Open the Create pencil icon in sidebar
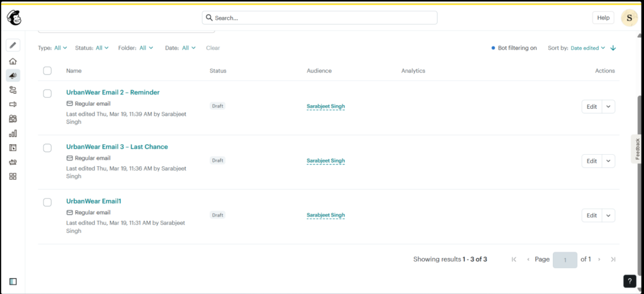Screen dimensions: 644x294 tap(13, 45)
